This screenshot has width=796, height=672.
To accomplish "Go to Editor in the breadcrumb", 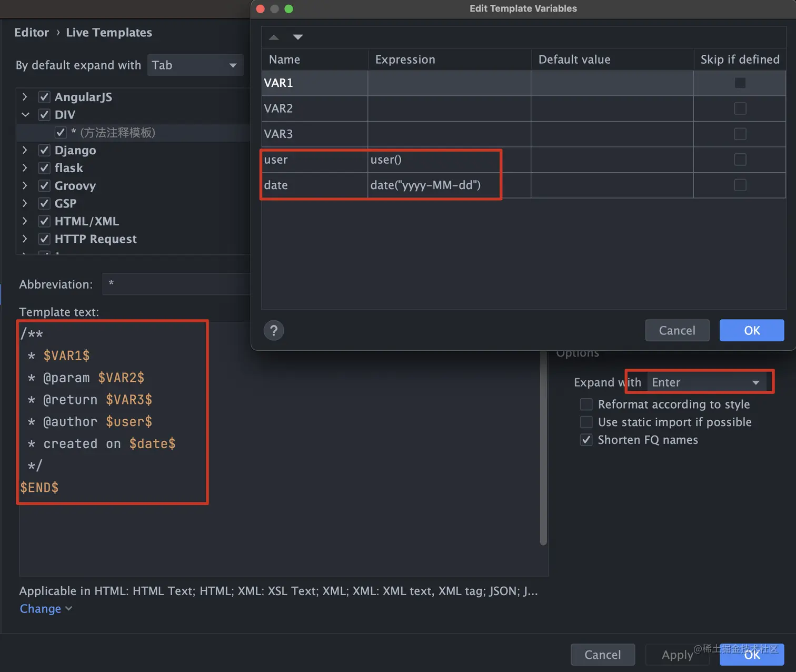I will [x=32, y=33].
